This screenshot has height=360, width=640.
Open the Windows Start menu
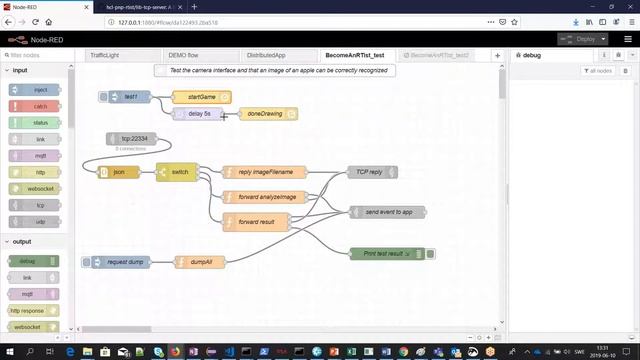[10, 351]
